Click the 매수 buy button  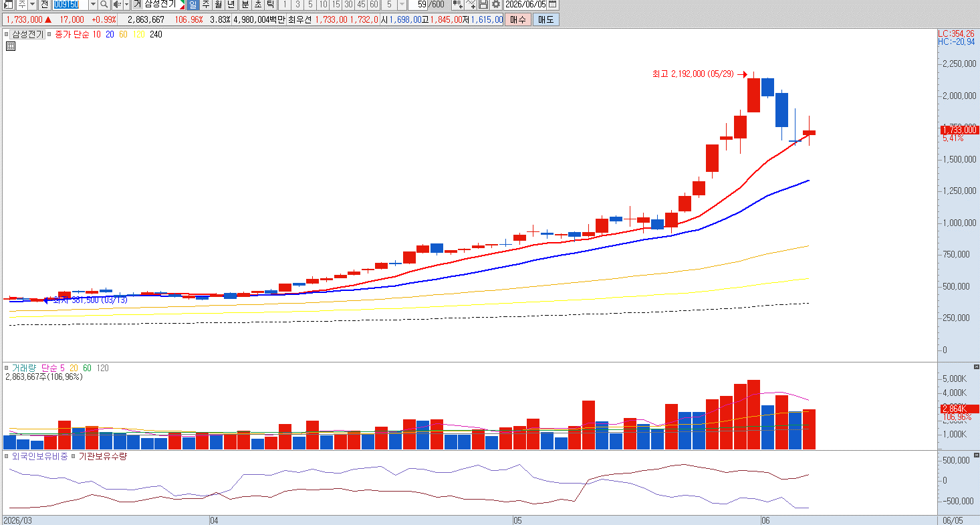click(518, 19)
